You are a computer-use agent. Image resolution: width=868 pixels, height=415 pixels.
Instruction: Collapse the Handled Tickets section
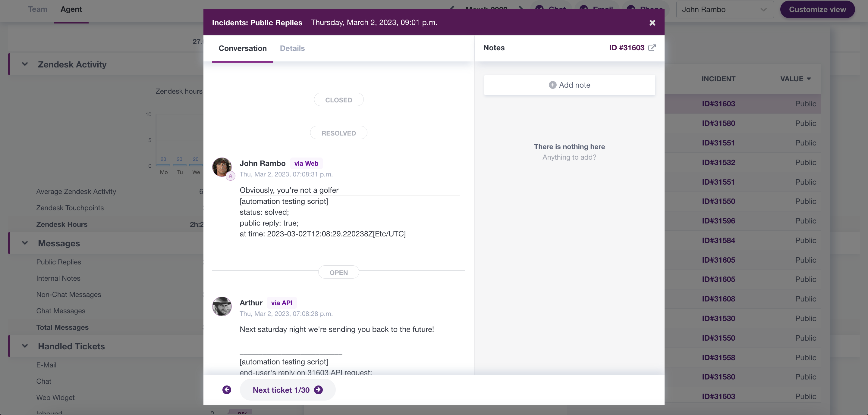click(x=25, y=346)
